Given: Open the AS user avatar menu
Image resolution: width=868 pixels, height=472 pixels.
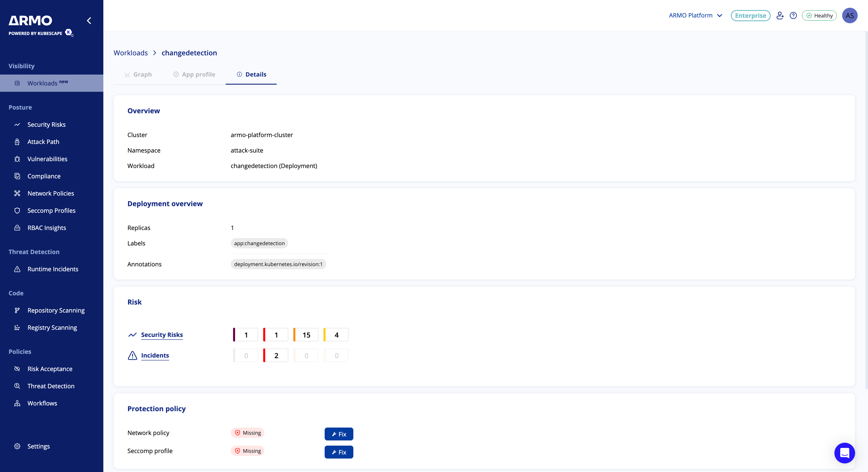Looking at the screenshot, I should 849,15.
